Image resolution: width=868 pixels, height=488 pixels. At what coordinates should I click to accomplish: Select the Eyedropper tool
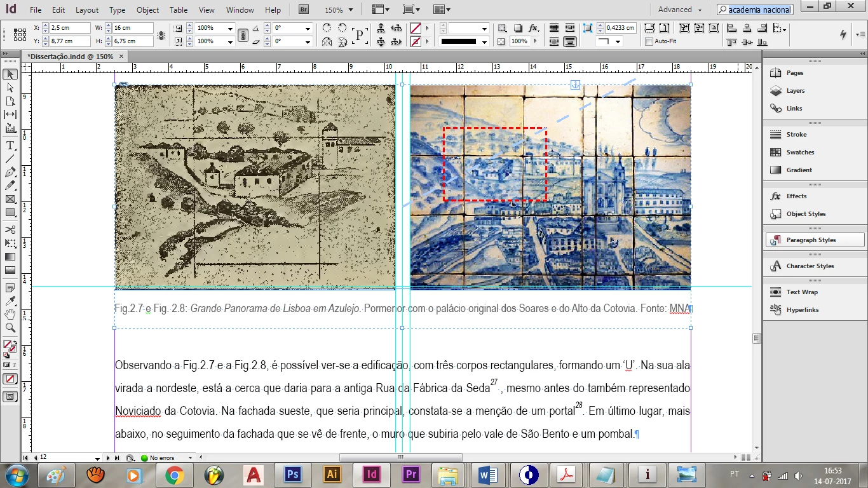coord(10,301)
